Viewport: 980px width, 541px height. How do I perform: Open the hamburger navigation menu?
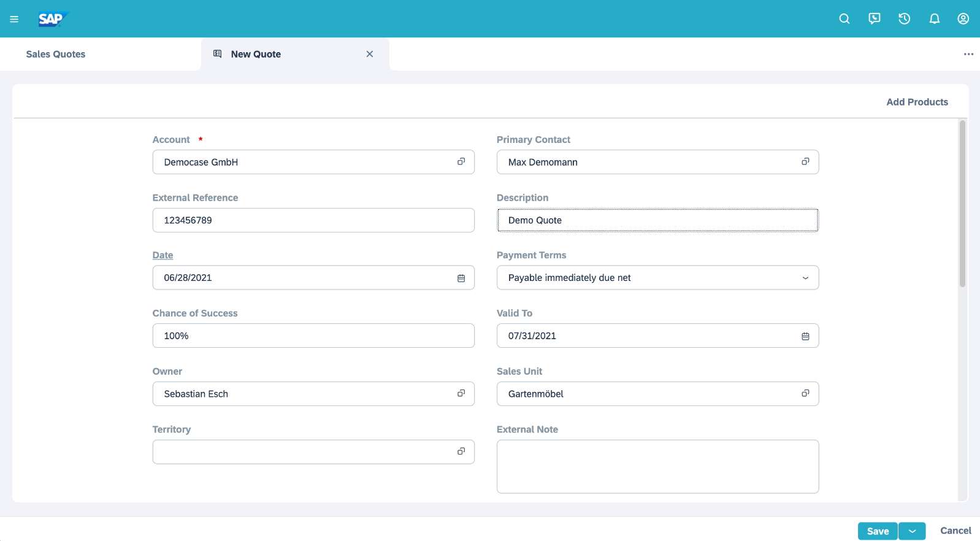pos(14,19)
